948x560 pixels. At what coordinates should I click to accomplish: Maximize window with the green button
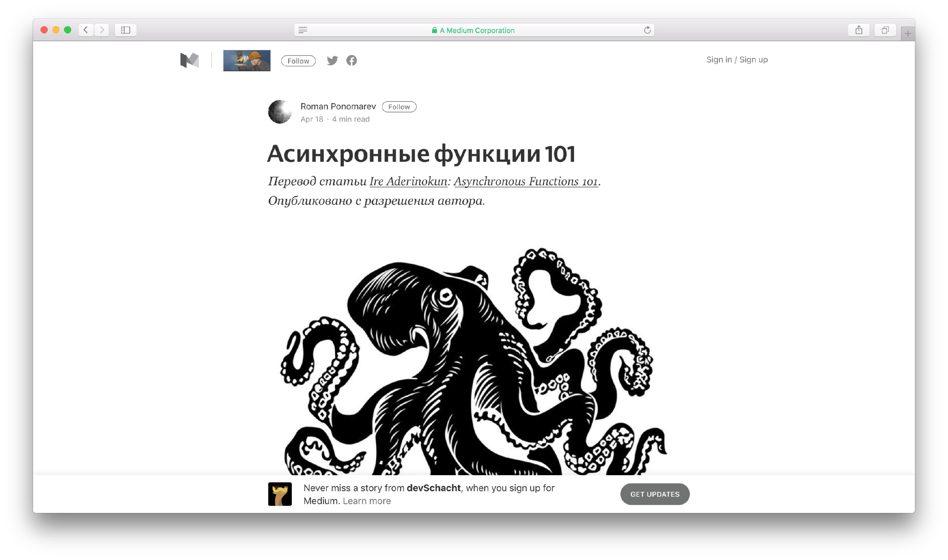pos(67,30)
